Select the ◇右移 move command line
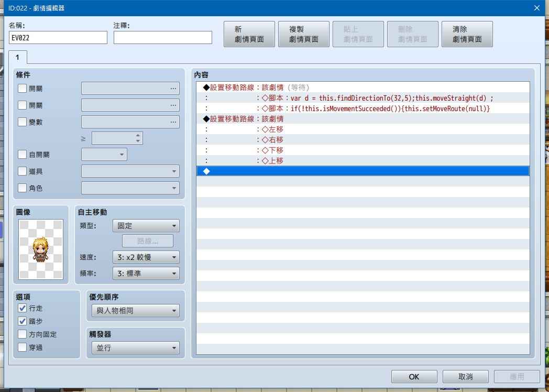The height and width of the screenshot is (392, 549). click(363, 140)
